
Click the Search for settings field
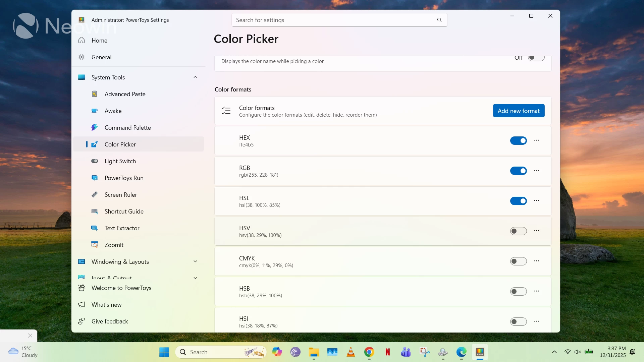pos(339,20)
